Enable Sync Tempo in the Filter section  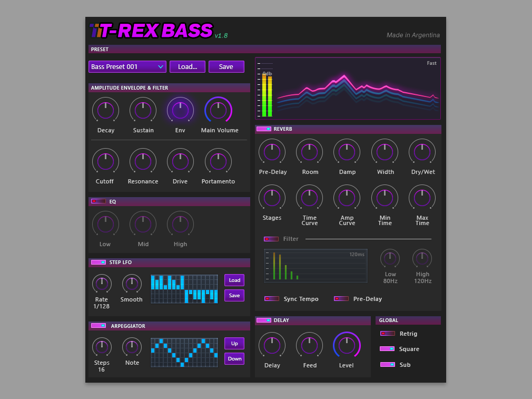tap(271, 298)
